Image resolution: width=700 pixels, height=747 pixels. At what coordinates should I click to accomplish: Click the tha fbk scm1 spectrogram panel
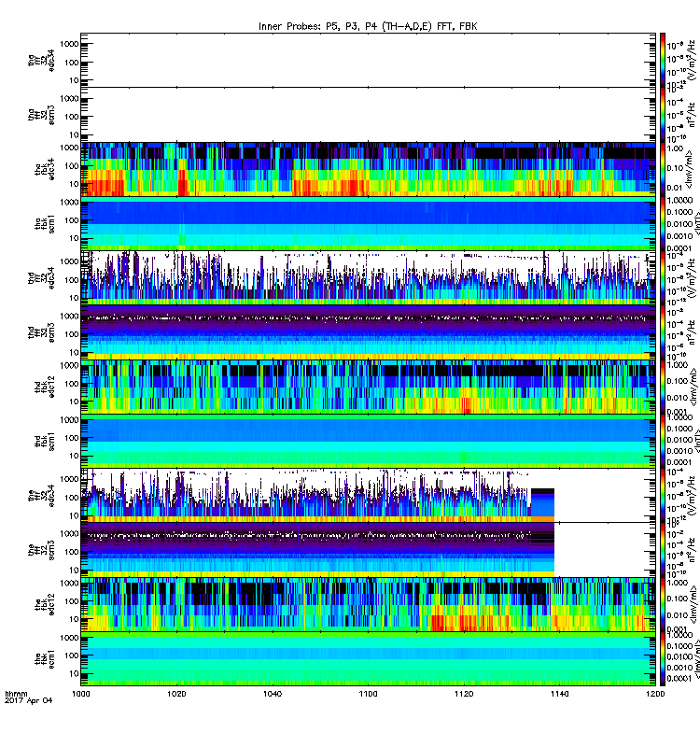[x=368, y=223]
